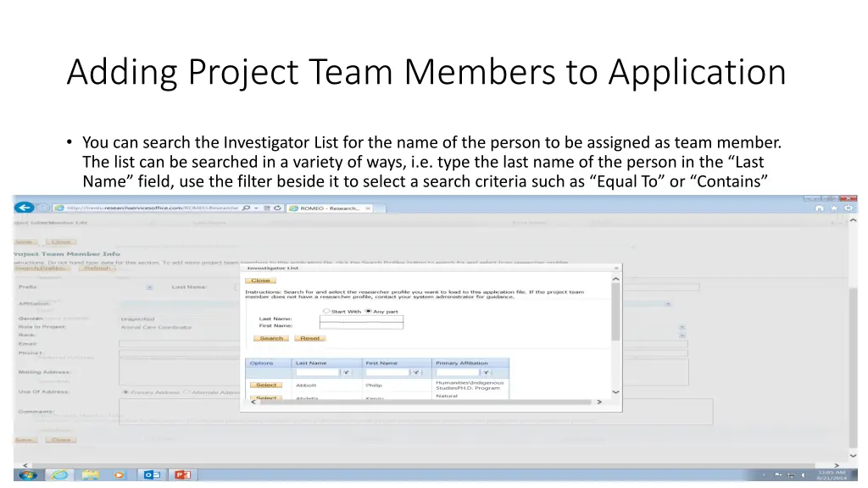868x488 pixels.
Task: Click the taskbar clock showing the time
Action: click(x=832, y=474)
